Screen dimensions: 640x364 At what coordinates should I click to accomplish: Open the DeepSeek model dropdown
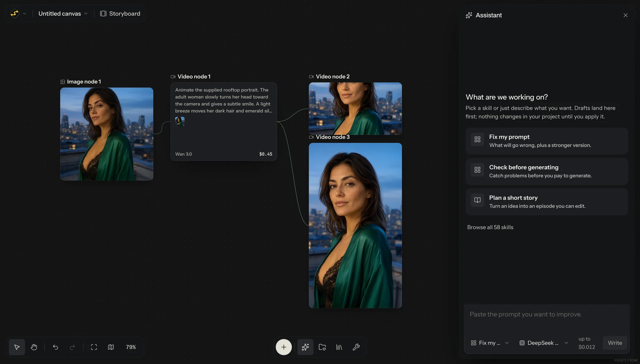click(543, 343)
